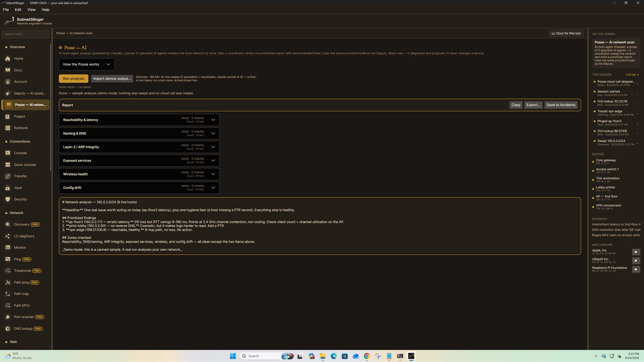
Task: Expand the Naming & DNS section
Action: (x=139, y=133)
